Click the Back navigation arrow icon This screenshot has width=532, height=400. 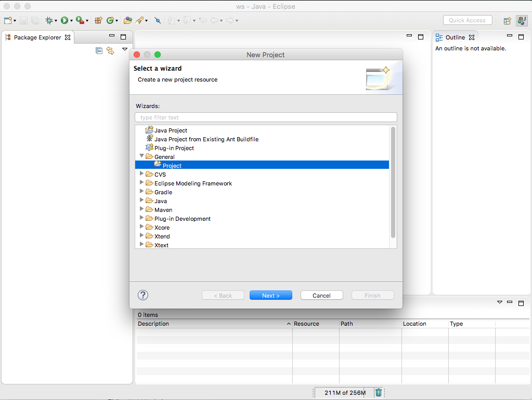[214, 20]
